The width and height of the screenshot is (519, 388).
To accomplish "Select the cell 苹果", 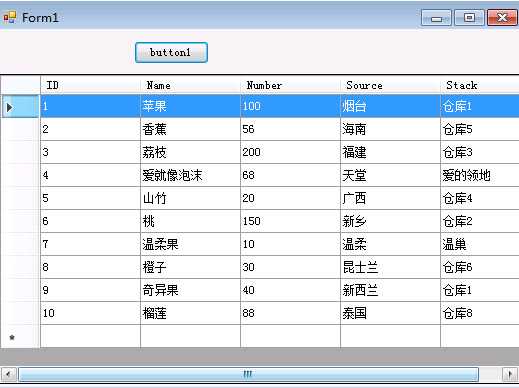I will click(x=190, y=106).
